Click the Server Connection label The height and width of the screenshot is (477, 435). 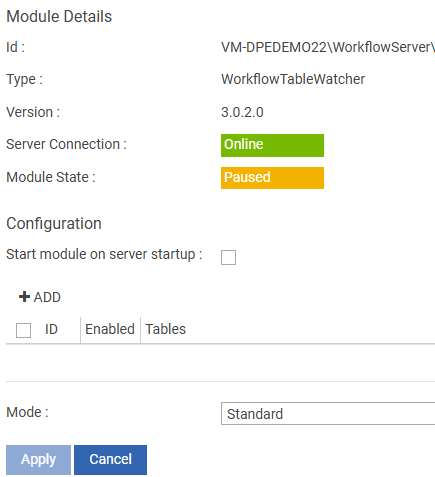[67, 144]
